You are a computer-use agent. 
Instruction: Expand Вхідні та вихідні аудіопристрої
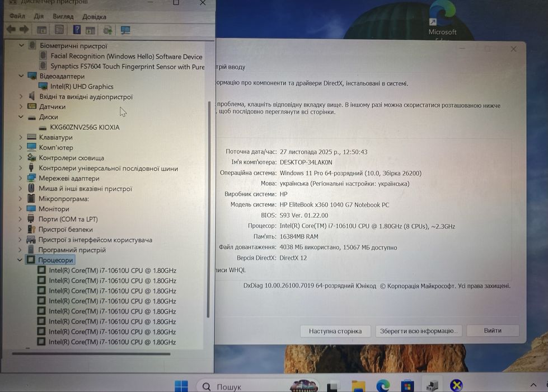click(x=21, y=96)
